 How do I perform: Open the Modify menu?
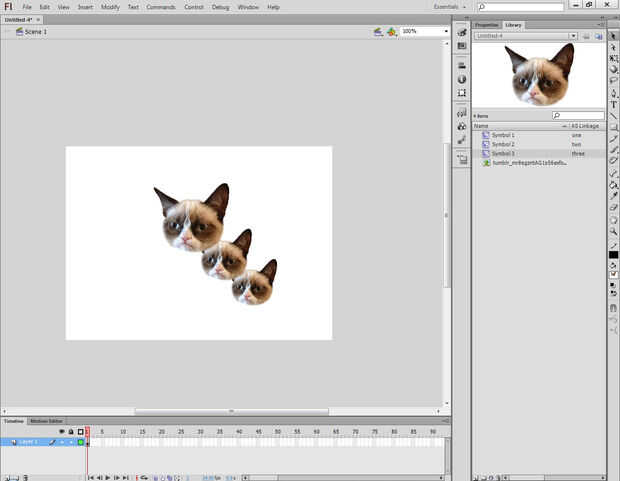click(110, 7)
